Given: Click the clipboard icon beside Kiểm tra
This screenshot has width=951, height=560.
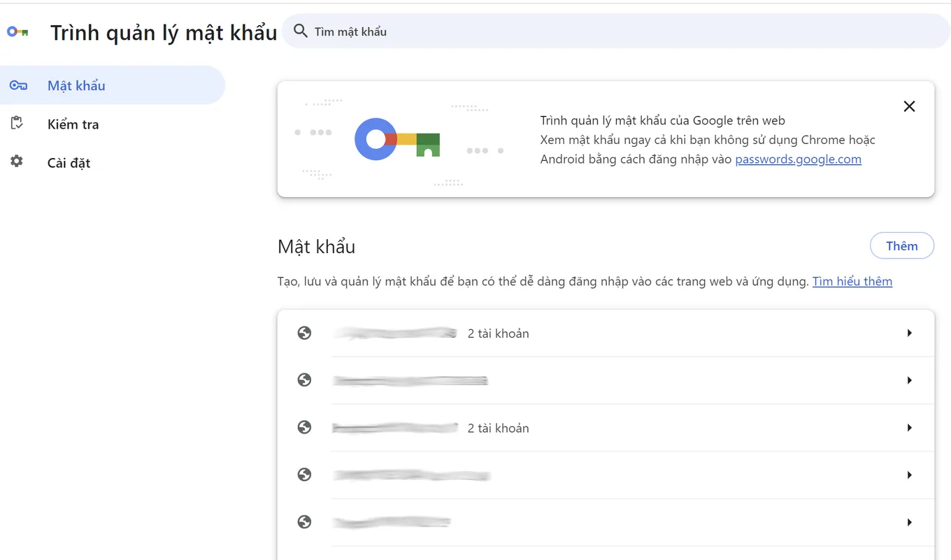Looking at the screenshot, I should 17,123.
